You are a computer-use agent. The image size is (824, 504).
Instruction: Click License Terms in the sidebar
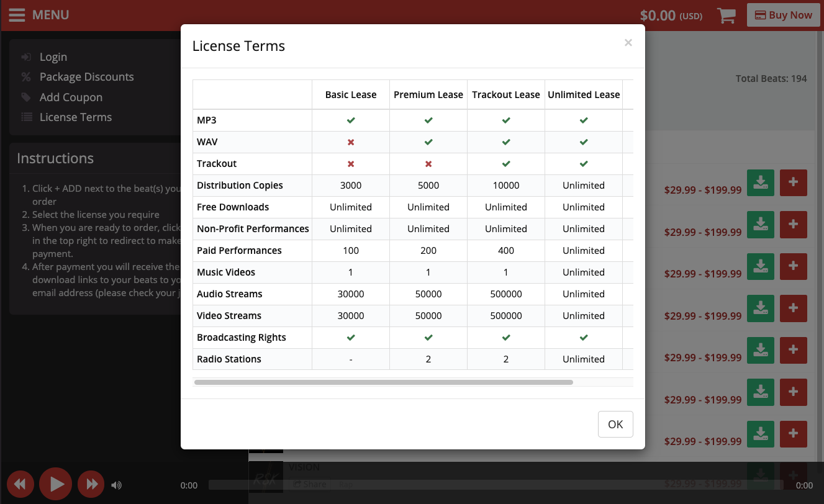75,117
